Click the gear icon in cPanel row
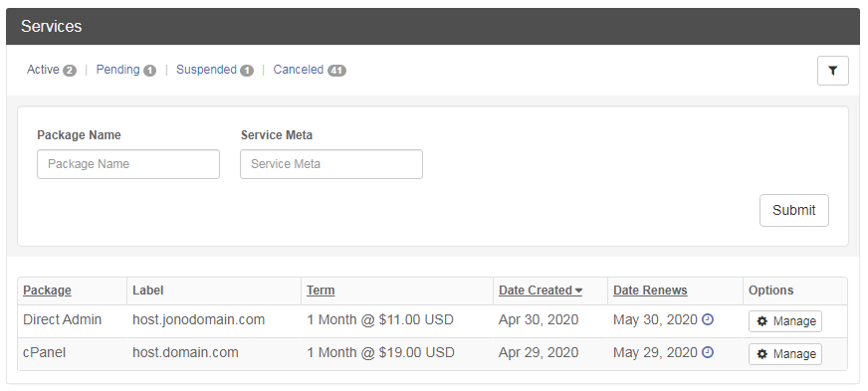 tap(762, 354)
